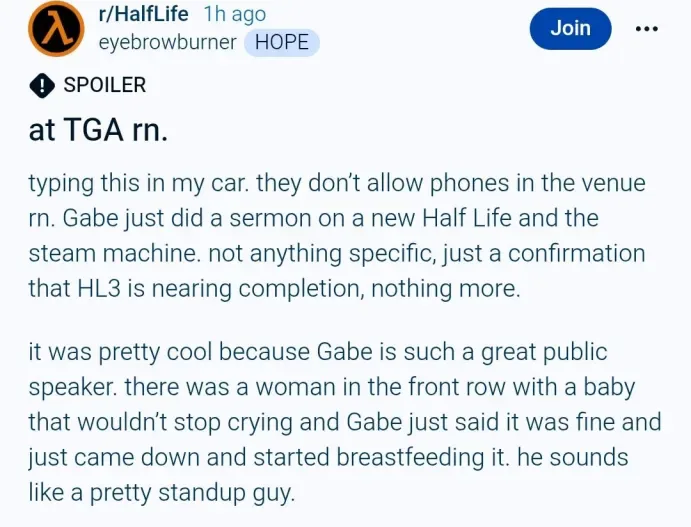
Task: Open the three-dot post options menu
Action: pos(647,29)
